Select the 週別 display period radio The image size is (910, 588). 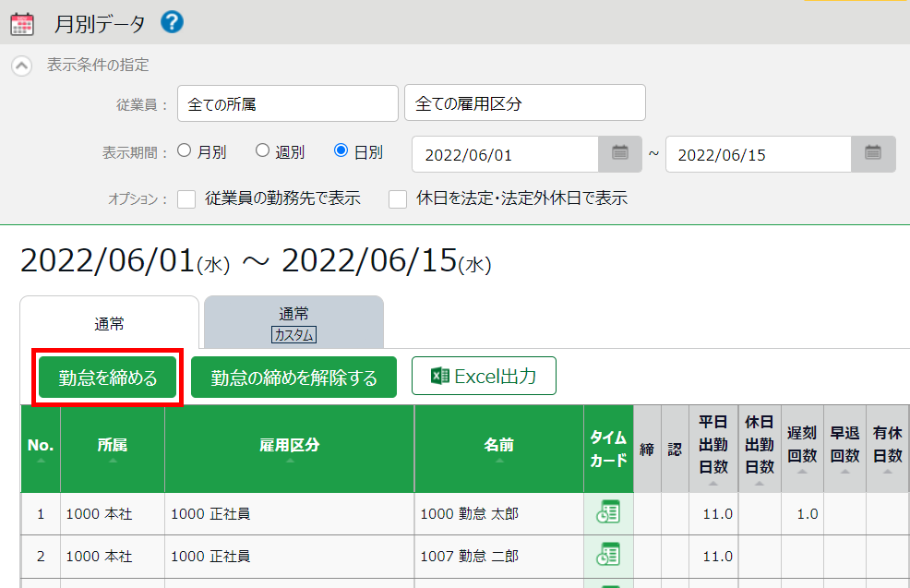(262, 151)
